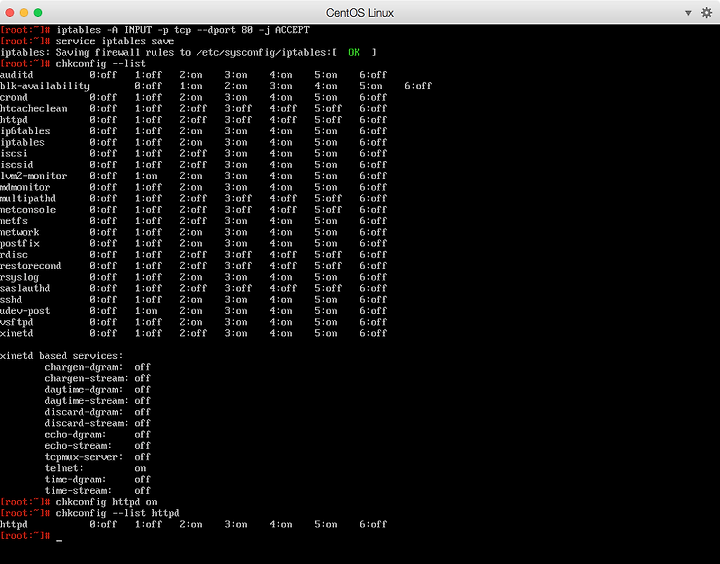Minimize window with the yellow button
Image resolution: width=720 pixels, height=564 pixels.
(x=24, y=12)
